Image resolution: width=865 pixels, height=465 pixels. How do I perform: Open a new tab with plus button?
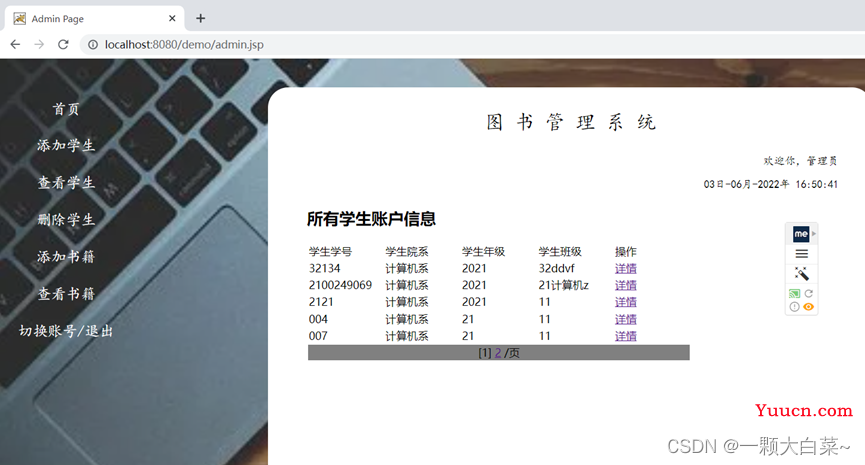click(200, 18)
